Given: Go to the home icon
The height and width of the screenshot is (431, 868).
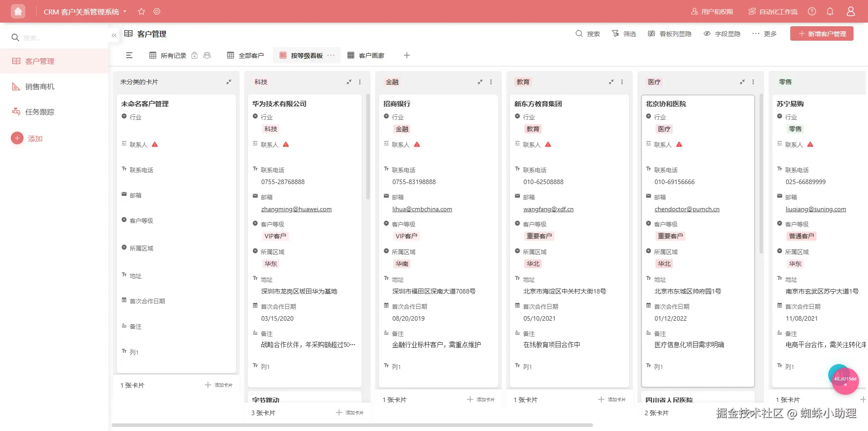Looking at the screenshot, I should pyautogui.click(x=18, y=11).
